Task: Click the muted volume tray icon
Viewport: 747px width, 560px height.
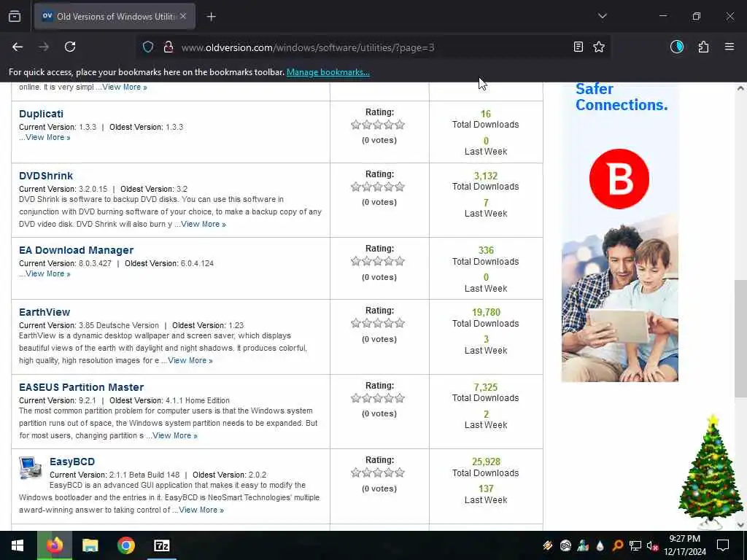Action: pyautogui.click(x=652, y=545)
